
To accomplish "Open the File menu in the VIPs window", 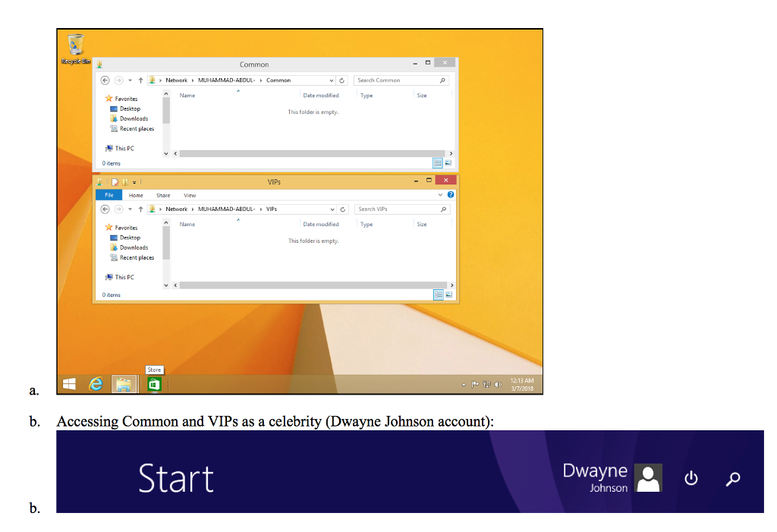I will tap(109, 196).
